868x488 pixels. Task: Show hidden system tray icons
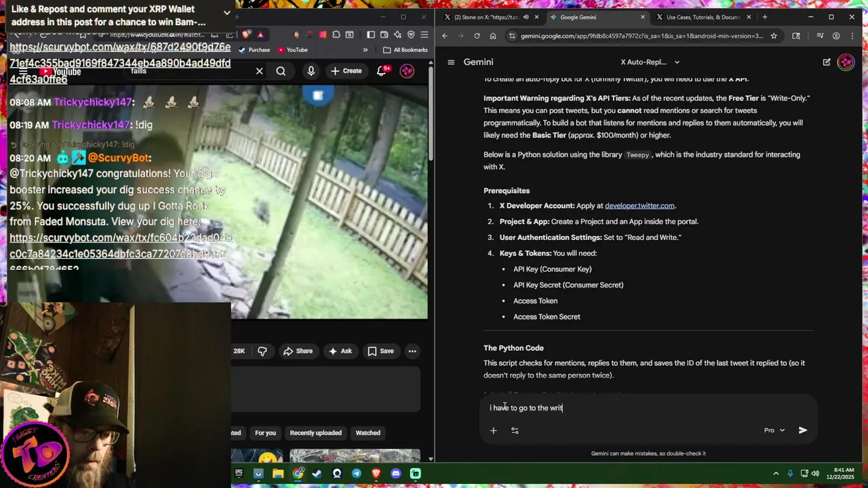(776, 473)
